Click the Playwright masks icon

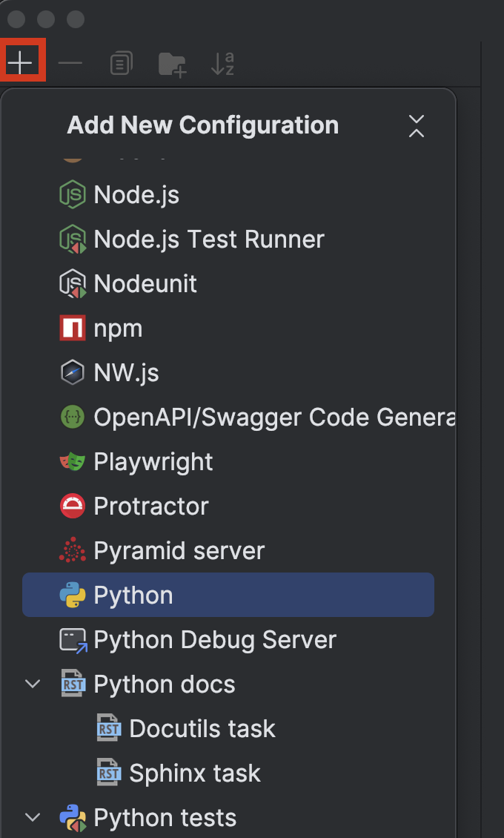click(73, 462)
